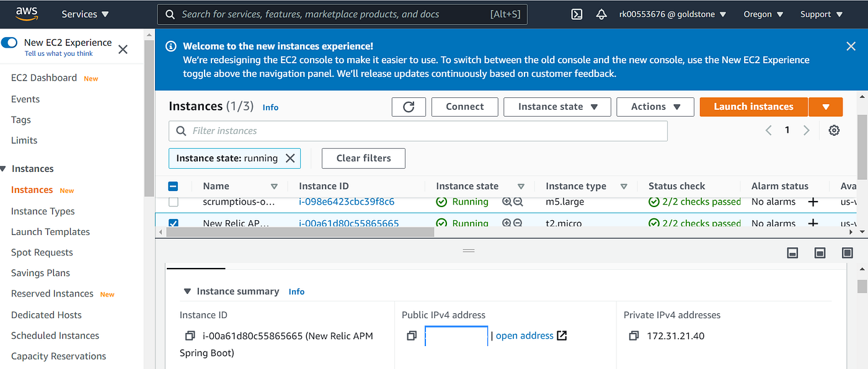Open Reserved Instances in the sidebar
Image resolution: width=868 pixels, height=369 pixels.
coord(52,293)
